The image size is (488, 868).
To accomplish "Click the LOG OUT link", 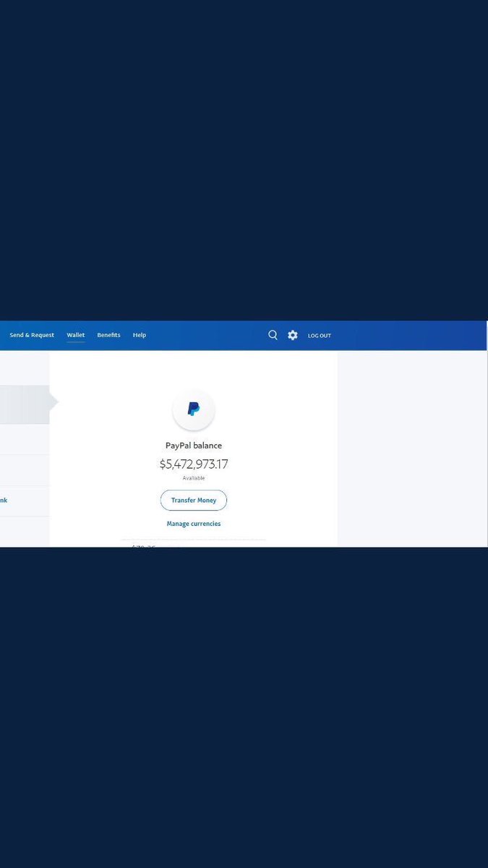I will point(320,336).
